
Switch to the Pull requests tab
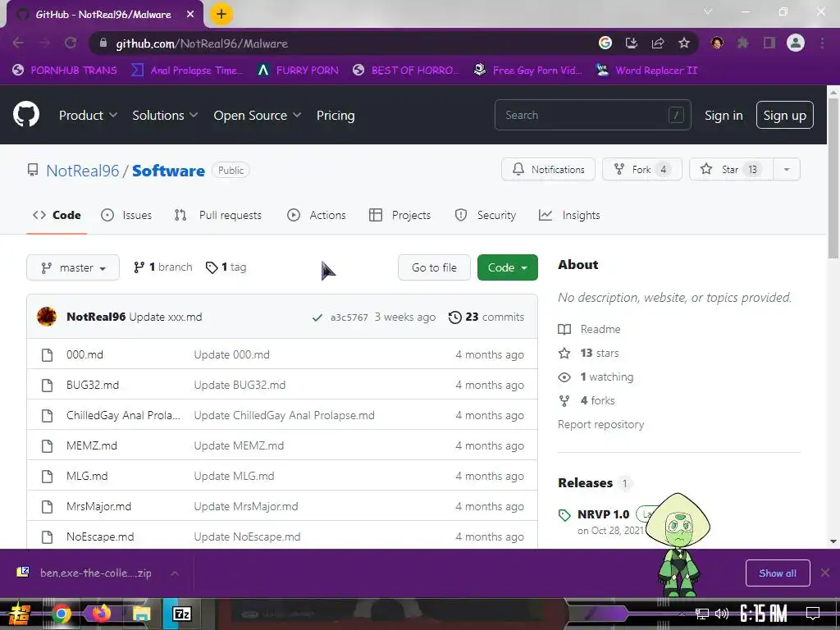tap(218, 215)
